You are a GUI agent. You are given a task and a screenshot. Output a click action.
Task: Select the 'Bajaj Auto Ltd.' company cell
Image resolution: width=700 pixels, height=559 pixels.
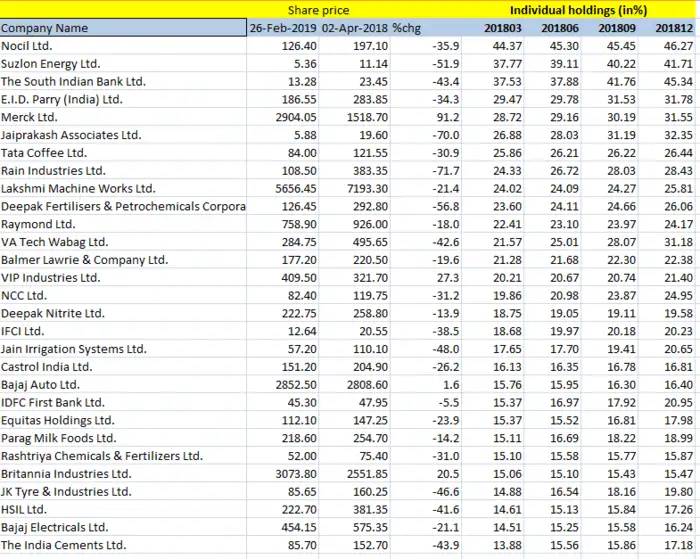click(40, 385)
